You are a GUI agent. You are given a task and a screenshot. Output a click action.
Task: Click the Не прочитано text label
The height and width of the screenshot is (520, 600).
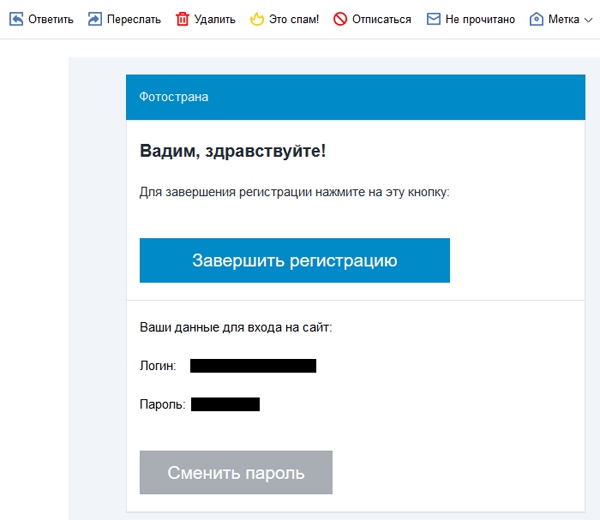480,19
